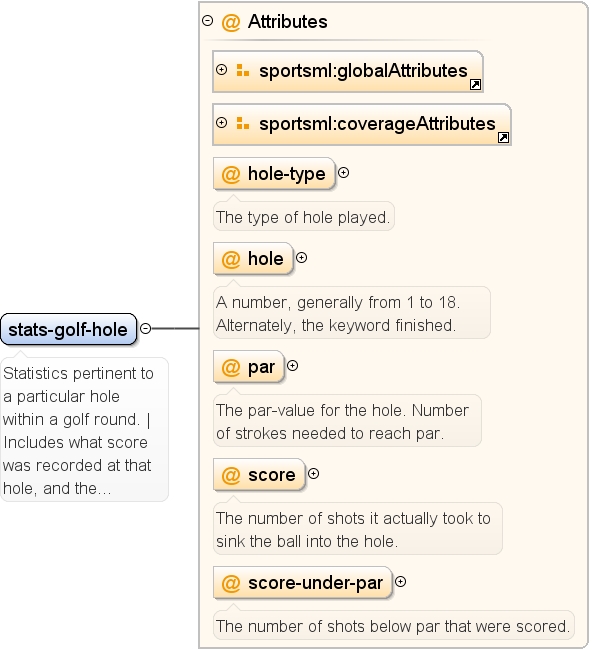606x650 pixels.
Task: Click the attribute group icon of globalAttributes
Action: 242,70
